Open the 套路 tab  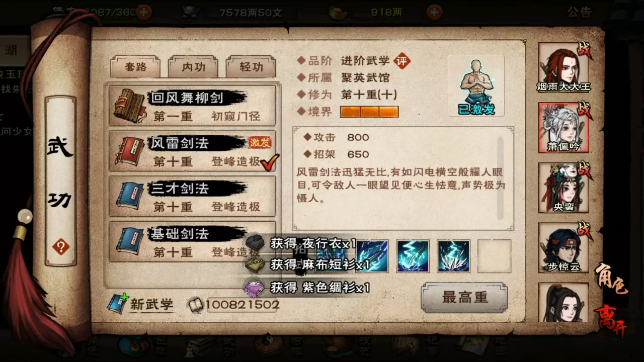pos(135,67)
